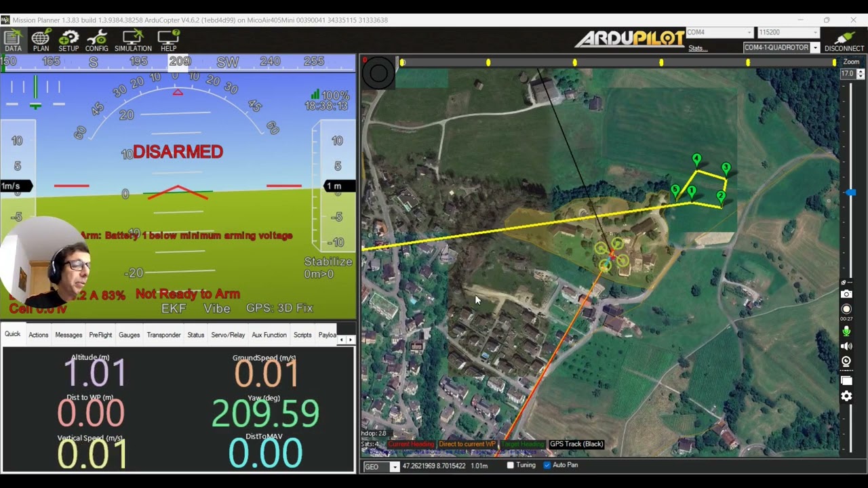
Task: Click the ArduPilot logo
Action: 630,39
